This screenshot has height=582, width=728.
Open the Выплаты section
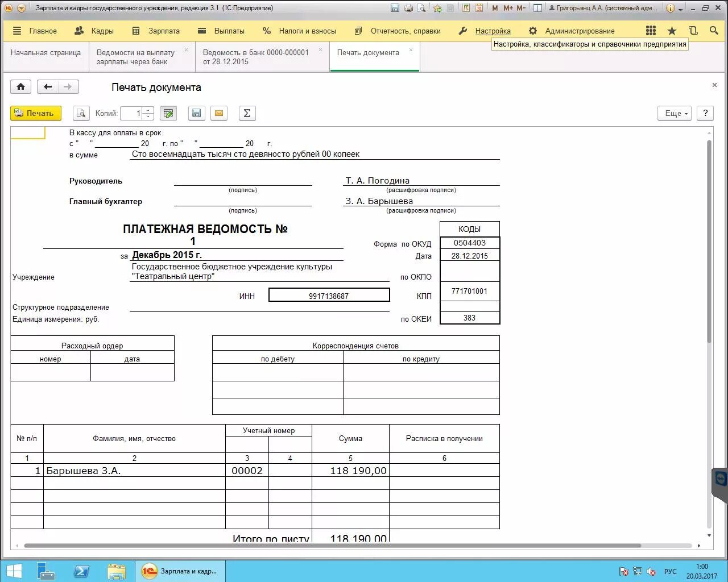tap(221, 31)
